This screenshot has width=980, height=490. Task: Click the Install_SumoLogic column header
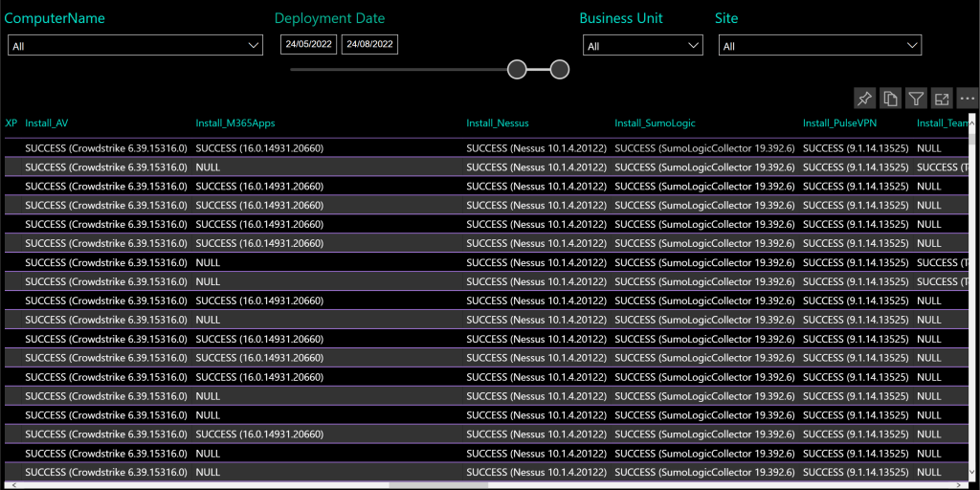click(655, 123)
